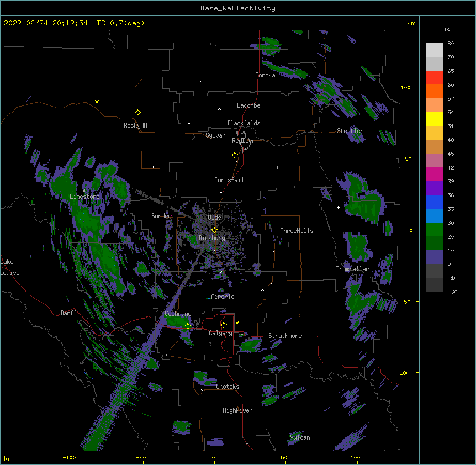The image size is (476, 465).
Task: Click the km unit label at top right
Action: click(411, 23)
